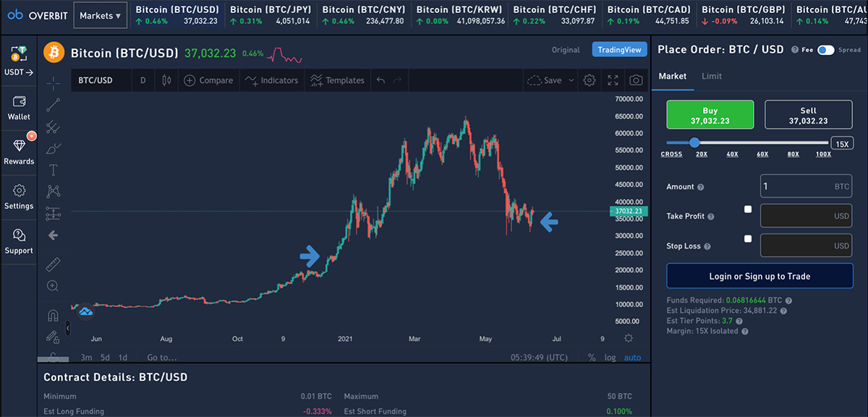Select the ruler measure tool
The width and height of the screenshot is (868, 417).
tap(54, 263)
